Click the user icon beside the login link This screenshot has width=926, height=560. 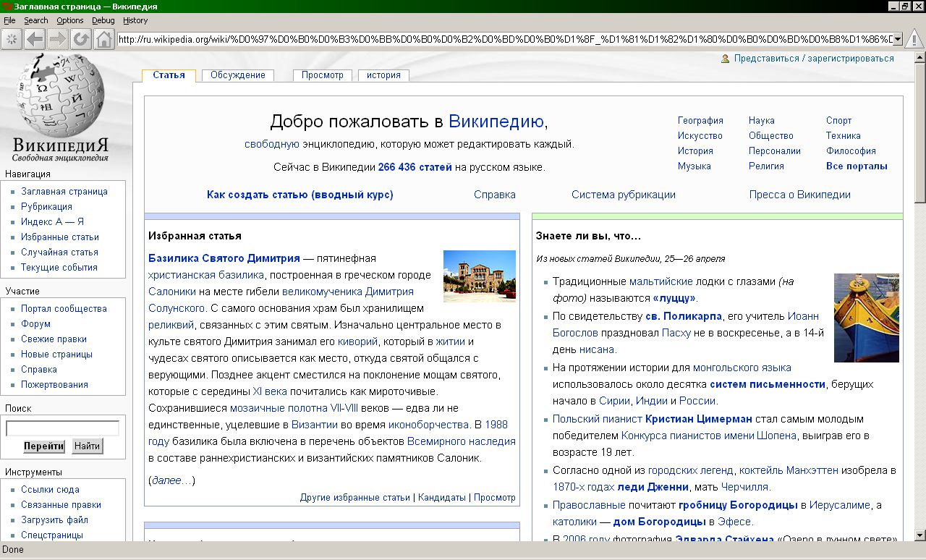tap(726, 59)
